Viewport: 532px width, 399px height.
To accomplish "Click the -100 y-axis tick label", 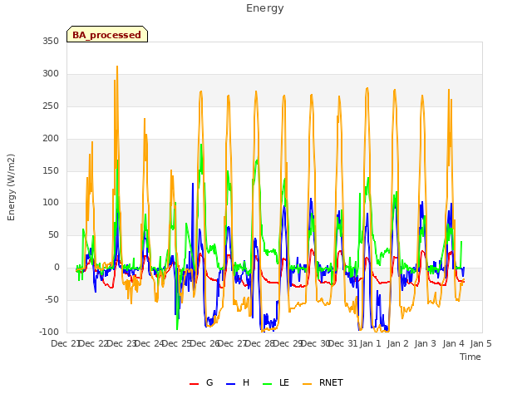I will click(49, 332).
